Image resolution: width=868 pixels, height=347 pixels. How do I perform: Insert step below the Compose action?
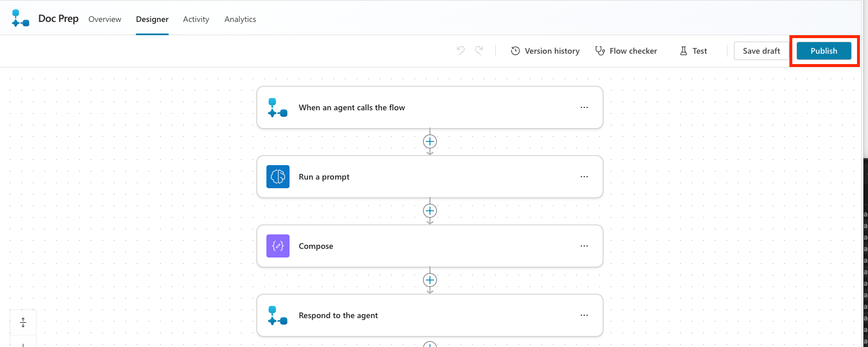tap(430, 280)
